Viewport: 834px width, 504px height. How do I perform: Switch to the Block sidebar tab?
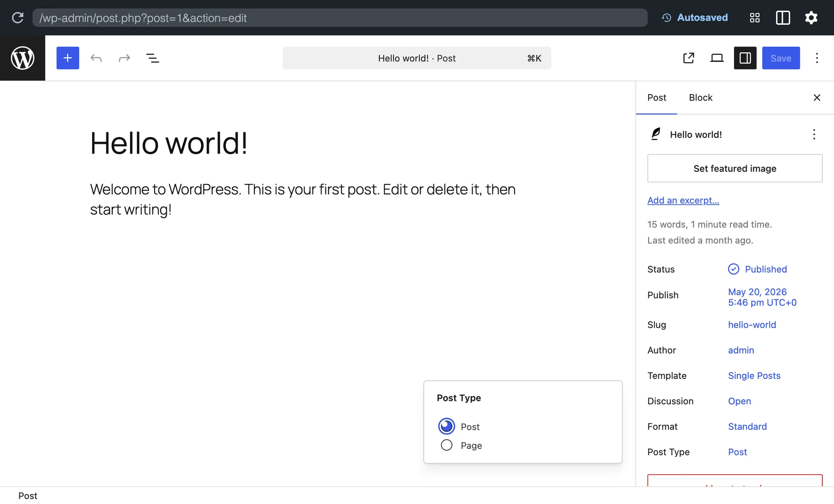point(701,97)
